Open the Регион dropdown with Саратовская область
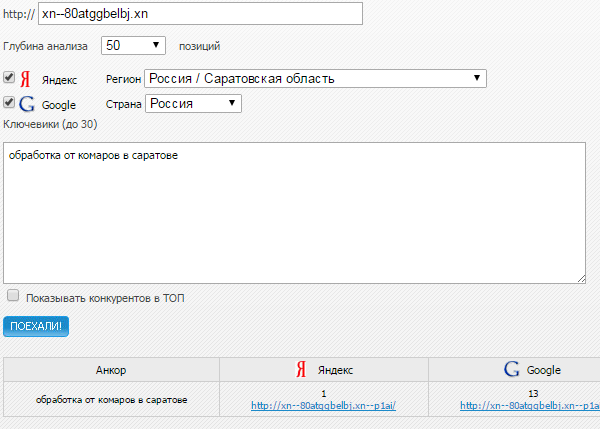 pyautogui.click(x=315, y=78)
